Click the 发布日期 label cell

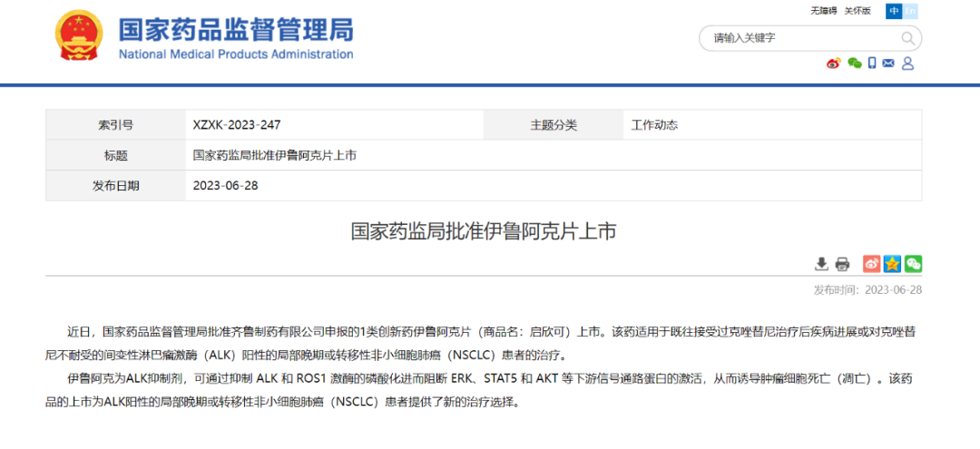pos(115,186)
